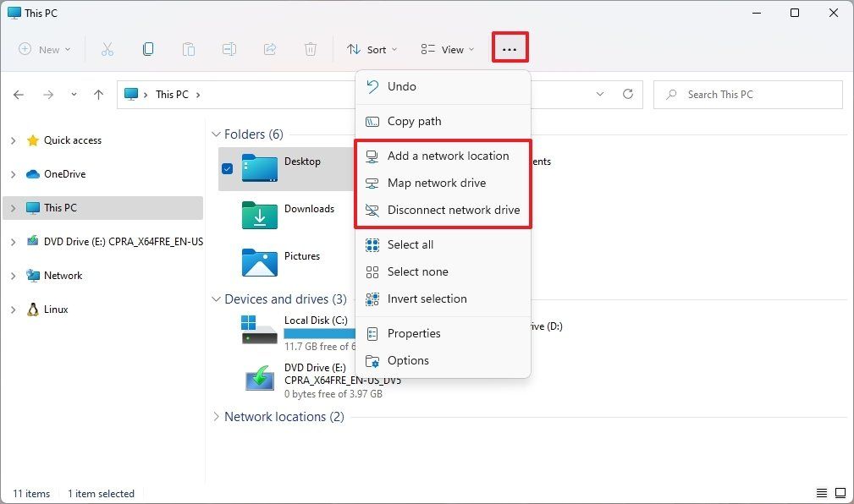Collapse the Devices and drives section
Image resolution: width=854 pixels, height=504 pixels.
tap(217, 299)
